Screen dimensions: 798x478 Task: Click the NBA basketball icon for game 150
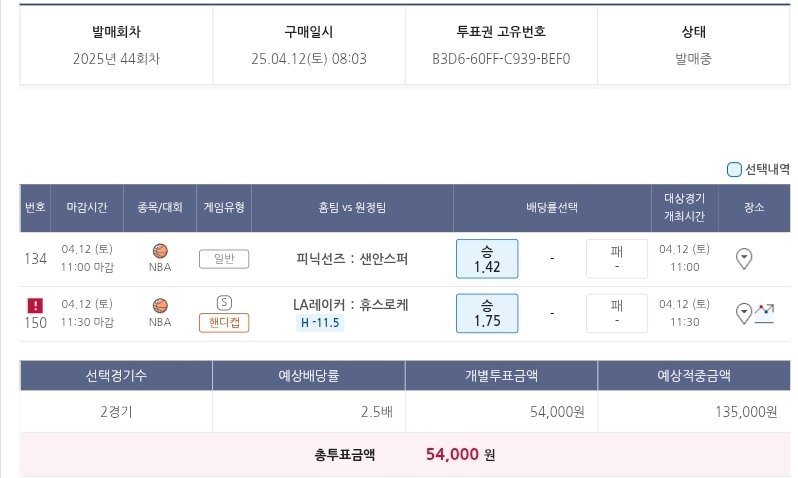(160, 305)
